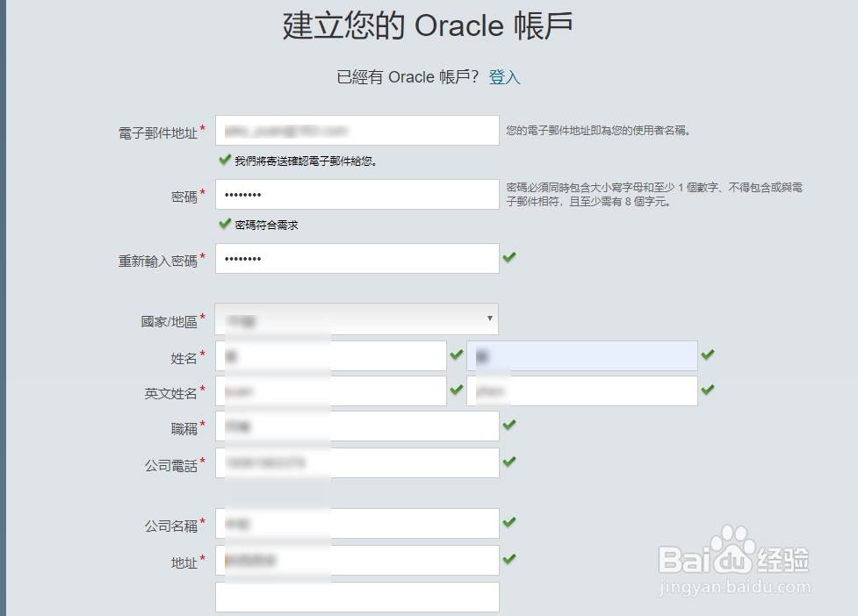This screenshot has height=616, width=858.
Task: Select the password rule hint starting 密碼必須同時包含
Action: [x=654, y=195]
